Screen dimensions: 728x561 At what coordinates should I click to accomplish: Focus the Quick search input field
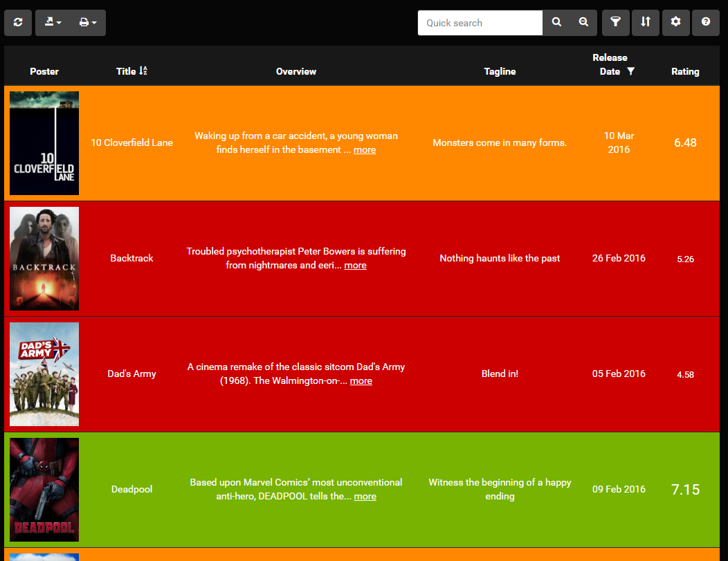coord(480,23)
